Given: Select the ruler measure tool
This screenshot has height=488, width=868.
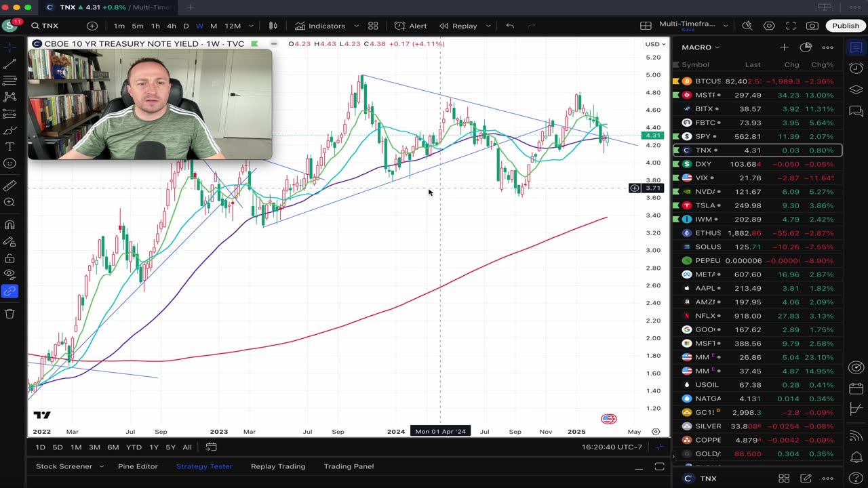Looking at the screenshot, I should point(9,185).
